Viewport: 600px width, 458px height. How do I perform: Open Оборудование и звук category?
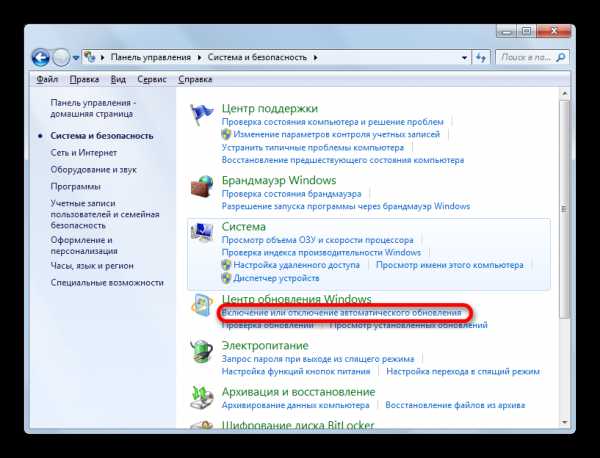[93, 170]
